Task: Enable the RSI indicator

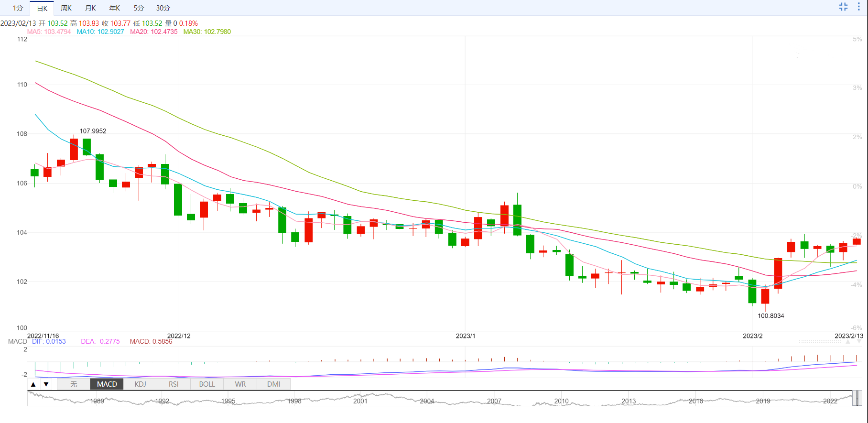Action: [174, 384]
